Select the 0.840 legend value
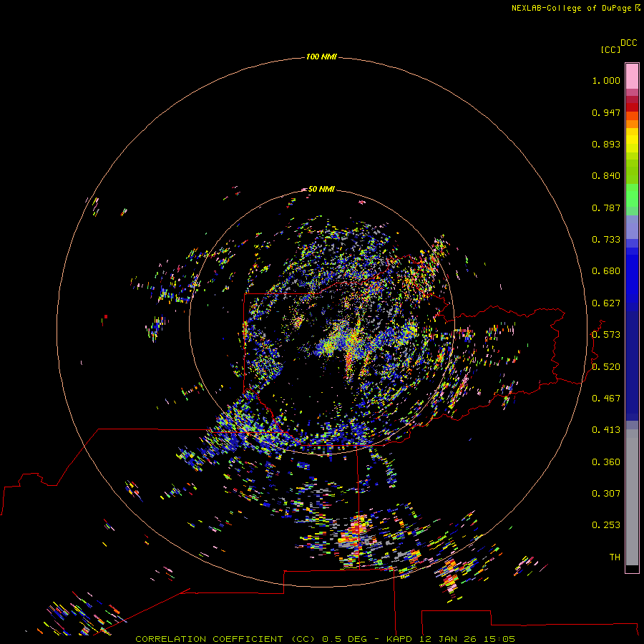 click(606, 176)
